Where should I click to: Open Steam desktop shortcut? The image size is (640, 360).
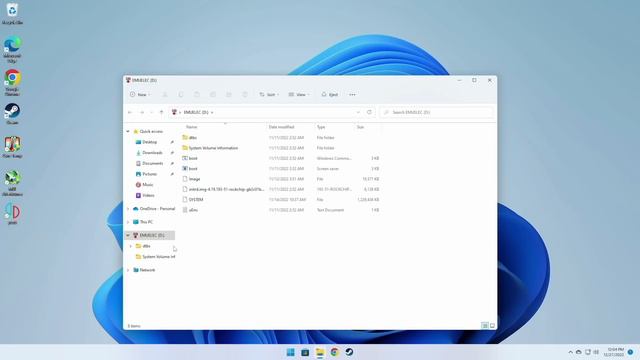[12, 113]
